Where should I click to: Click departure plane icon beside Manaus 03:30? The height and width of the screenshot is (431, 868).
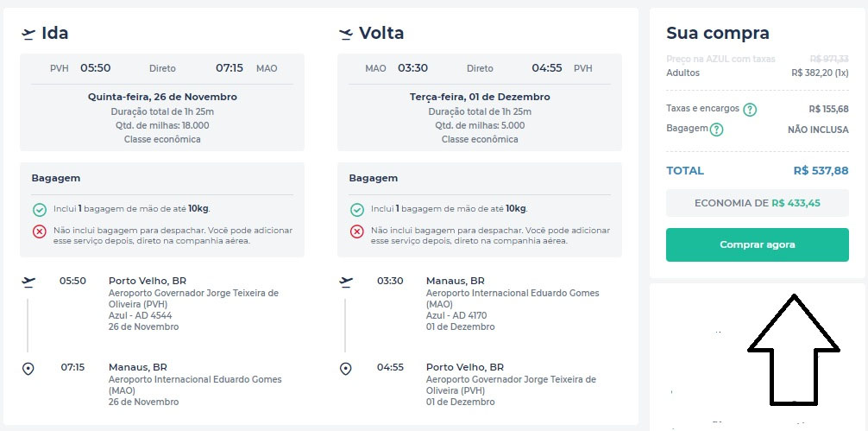tap(346, 281)
